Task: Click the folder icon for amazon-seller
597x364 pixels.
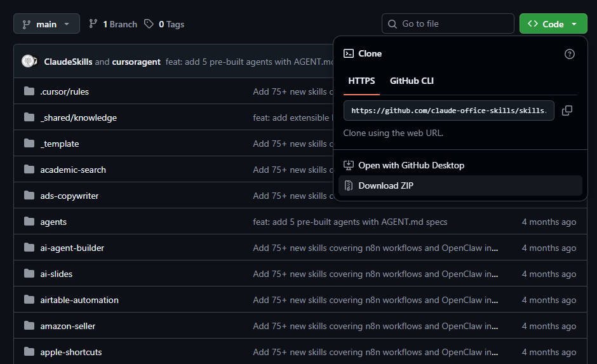Action: pos(29,325)
